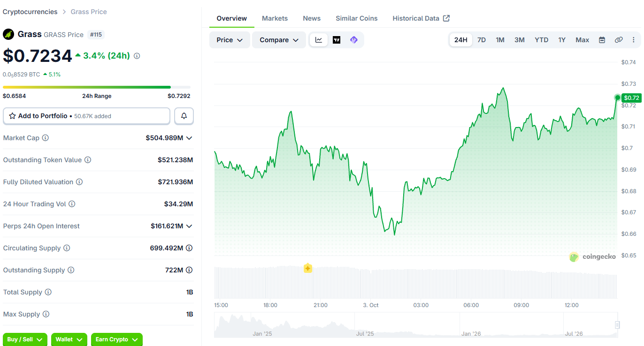This screenshot has height=346, width=644.
Task: Switch to the Markets tab
Action: click(x=275, y=18)
